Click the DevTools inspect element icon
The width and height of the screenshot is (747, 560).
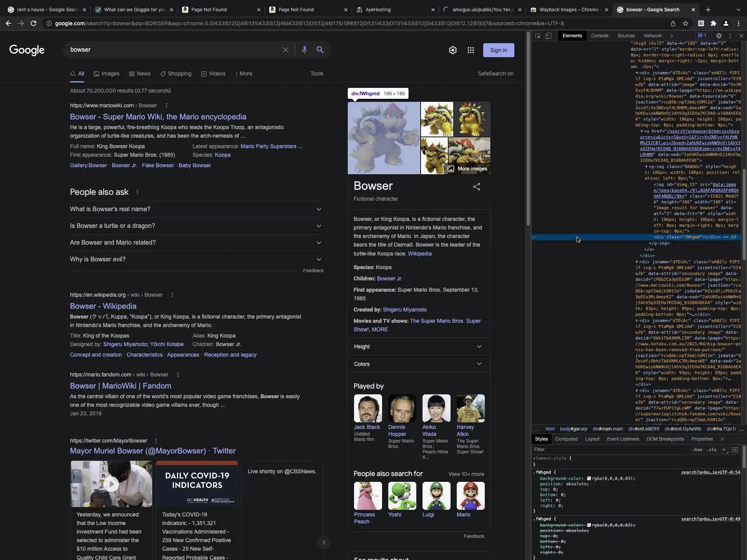pyautogui.click(x=538, y=36)
